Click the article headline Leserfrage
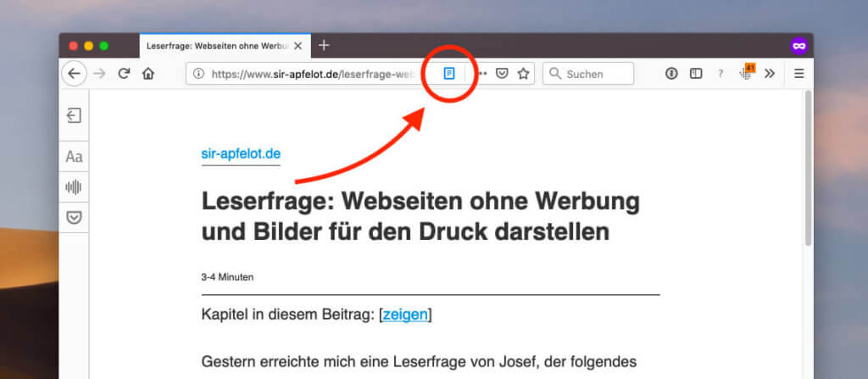 pos(420,217)
